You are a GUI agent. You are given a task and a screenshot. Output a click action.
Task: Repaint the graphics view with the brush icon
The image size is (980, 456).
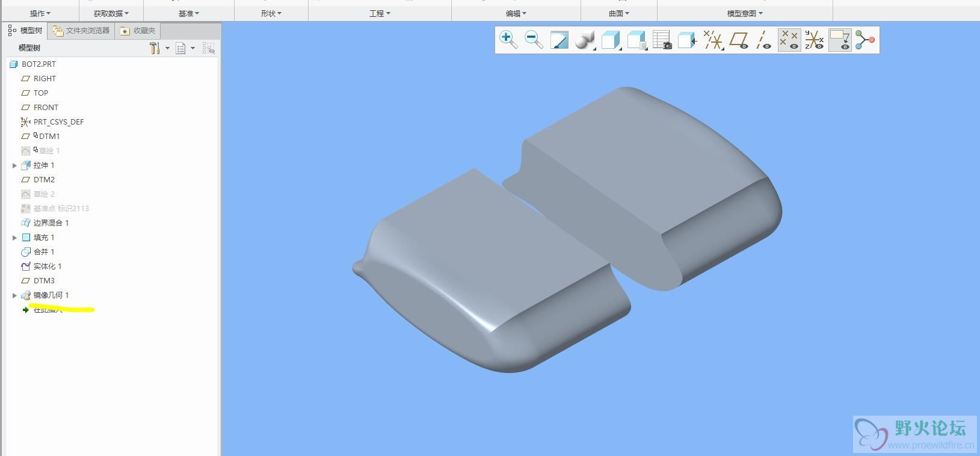pyautogui.click(x=559, y=40)
